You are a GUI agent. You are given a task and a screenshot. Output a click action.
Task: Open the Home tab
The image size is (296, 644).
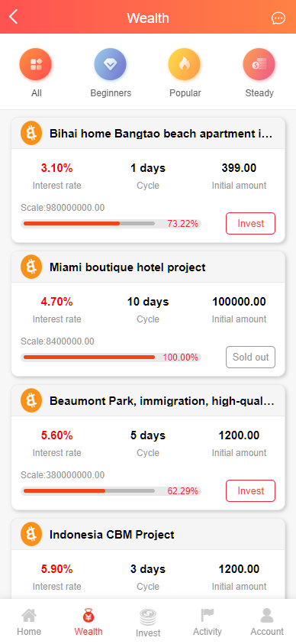coord(29,622)
